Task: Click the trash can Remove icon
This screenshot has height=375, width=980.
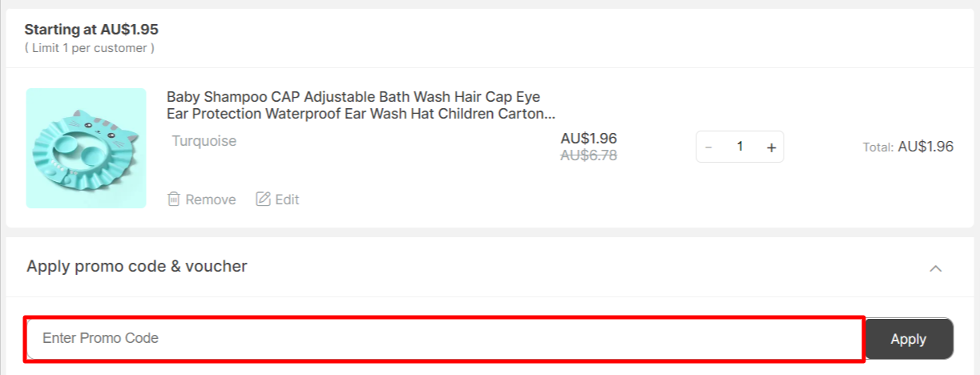Action: click(x=174, y=200)
